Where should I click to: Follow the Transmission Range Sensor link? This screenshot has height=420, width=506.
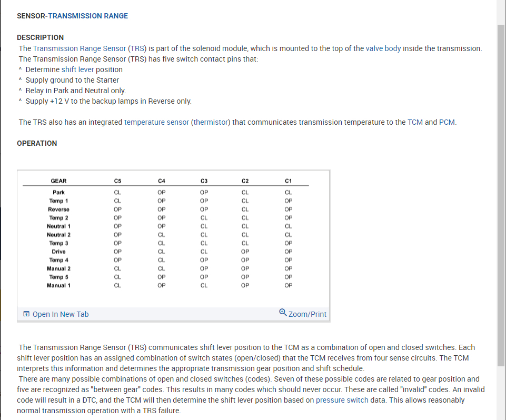(x=80, y=48)
